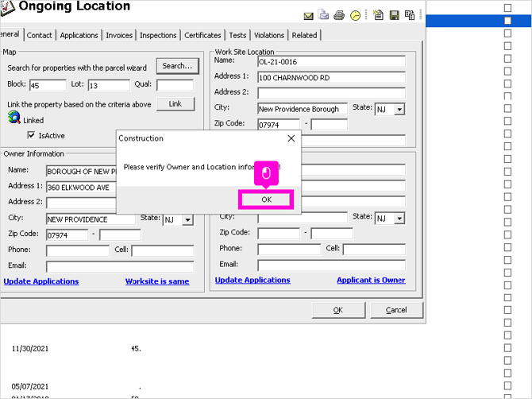
Task: Click the Email field above Applicant is Owner
Action: pyautogui.click(x=331, y=265)
